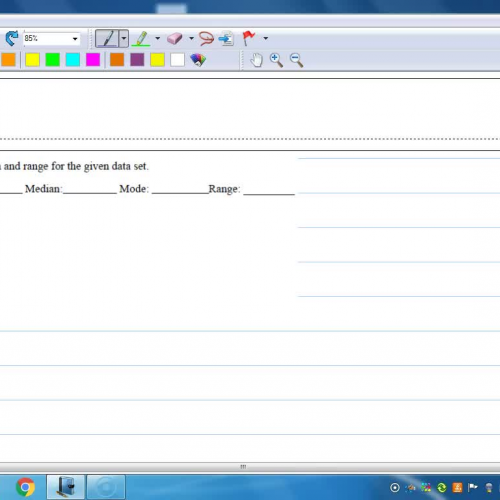Click the light bulb tray icon
This screenshot has width=500, height=500.
(489, 488)
